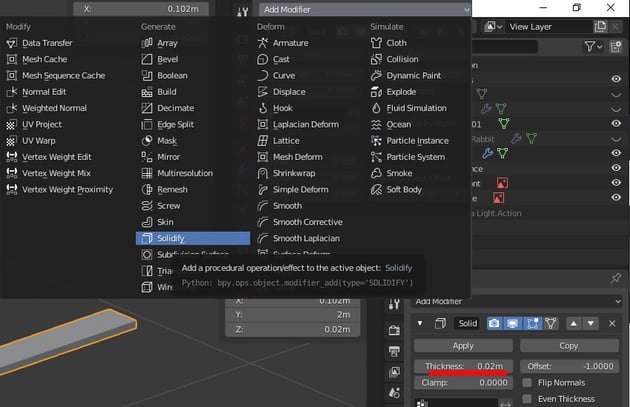
Task: Move the Solidify modifier up
Action: pyautogui.click(x=573, y=324)
